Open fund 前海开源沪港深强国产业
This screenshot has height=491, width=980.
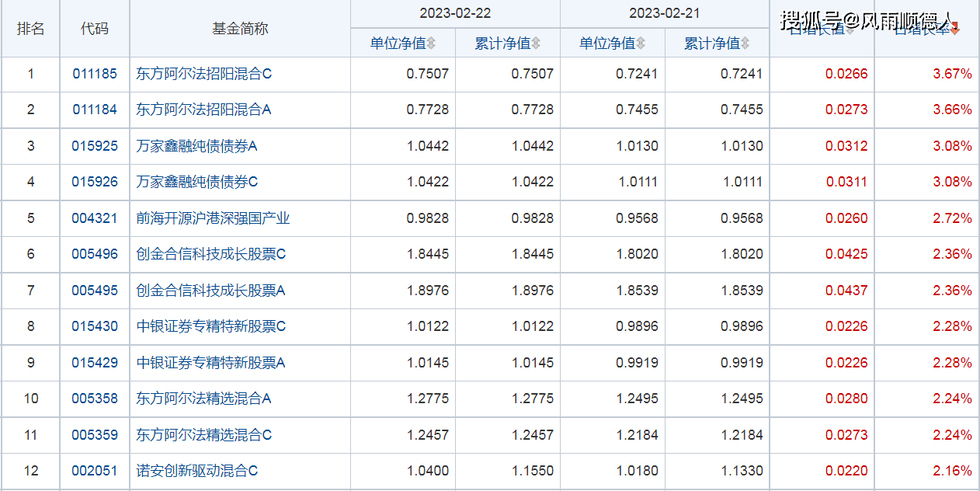click(213, 218)
